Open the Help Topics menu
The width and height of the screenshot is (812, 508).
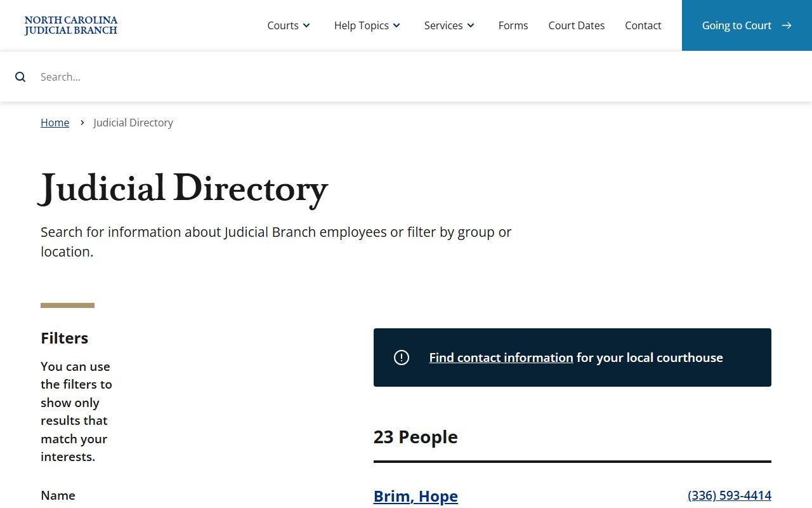tap(367, 25)
